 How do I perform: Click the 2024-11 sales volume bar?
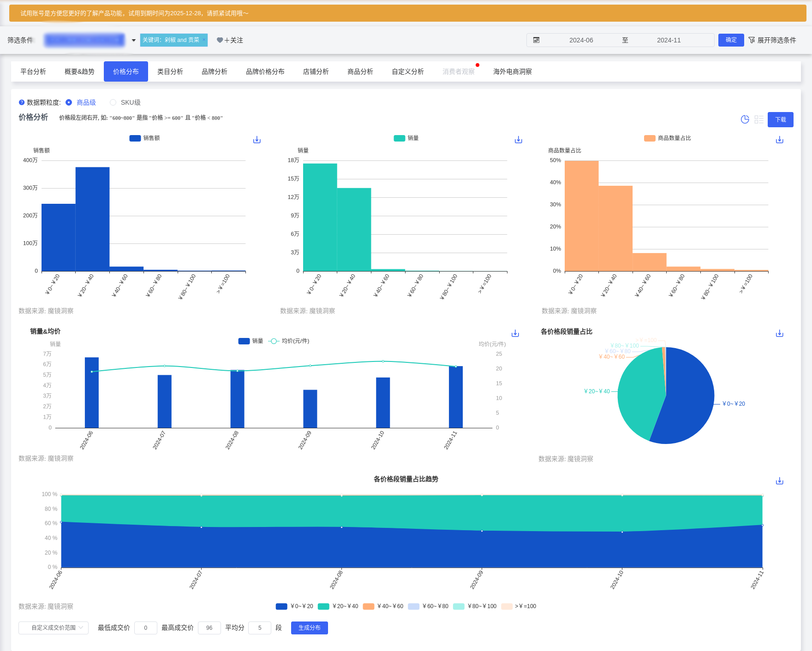tap(456, 397)
